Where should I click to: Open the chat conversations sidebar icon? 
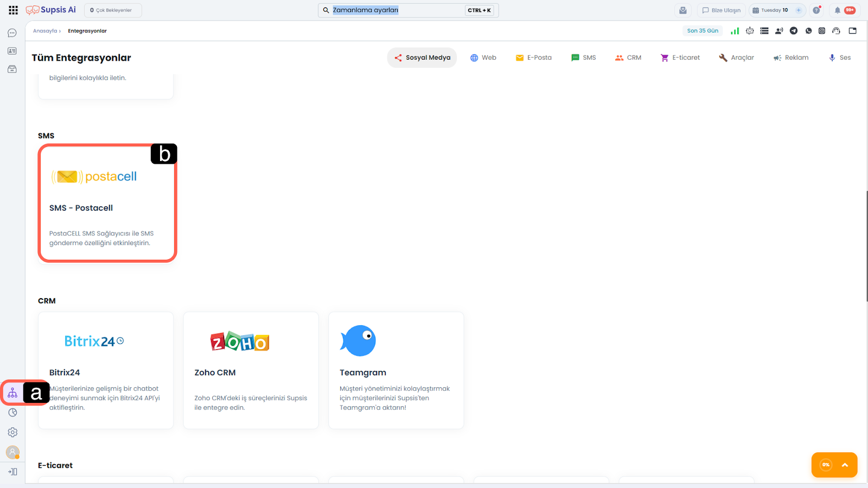click(12, 33)
